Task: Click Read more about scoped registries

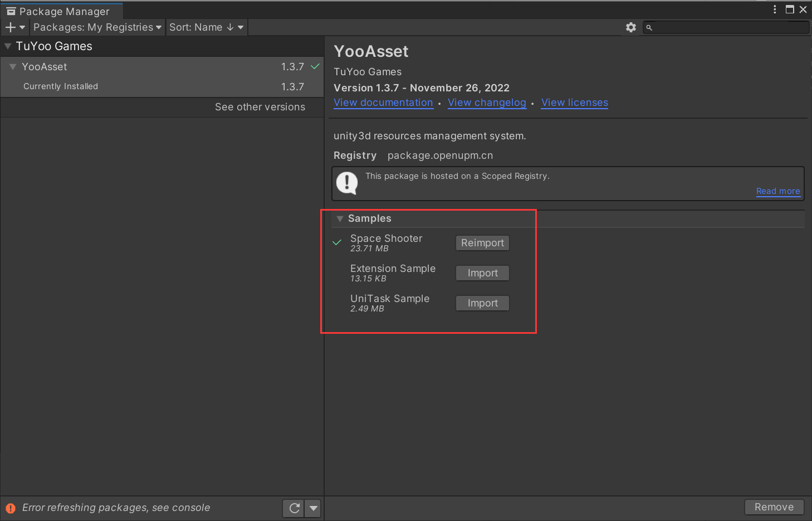Action: coord(778,191)
